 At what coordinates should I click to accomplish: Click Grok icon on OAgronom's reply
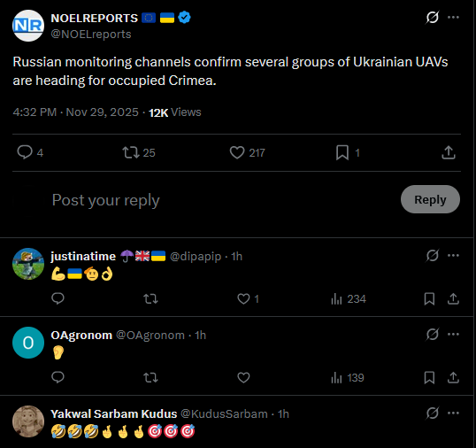(x=432, y=335)
